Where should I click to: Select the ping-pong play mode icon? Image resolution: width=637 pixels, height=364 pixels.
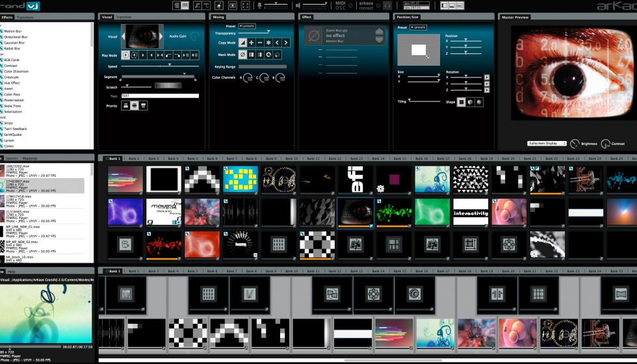coord(160,55)
